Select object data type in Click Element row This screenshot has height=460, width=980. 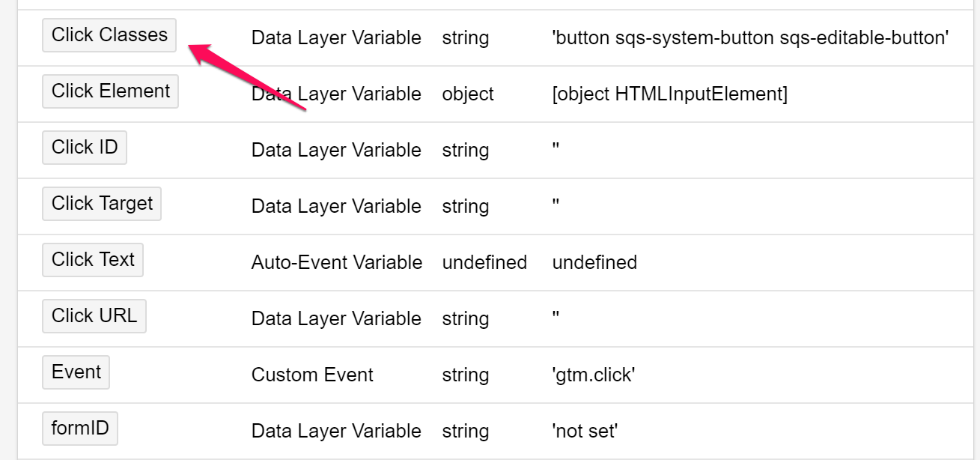pos(468,94)
